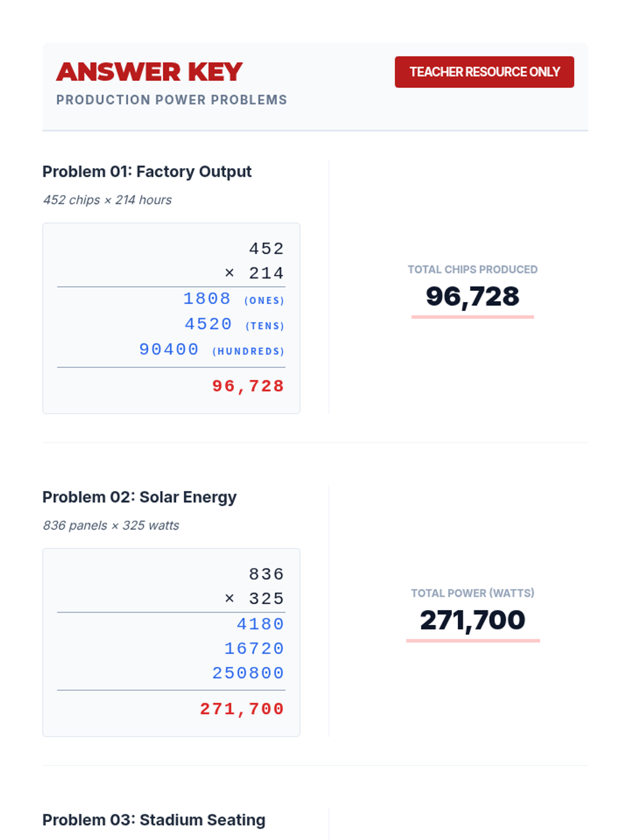Click the Answer Key title
Screen dimensions: 630x840
pyautogui.click(x=150, y=72)
